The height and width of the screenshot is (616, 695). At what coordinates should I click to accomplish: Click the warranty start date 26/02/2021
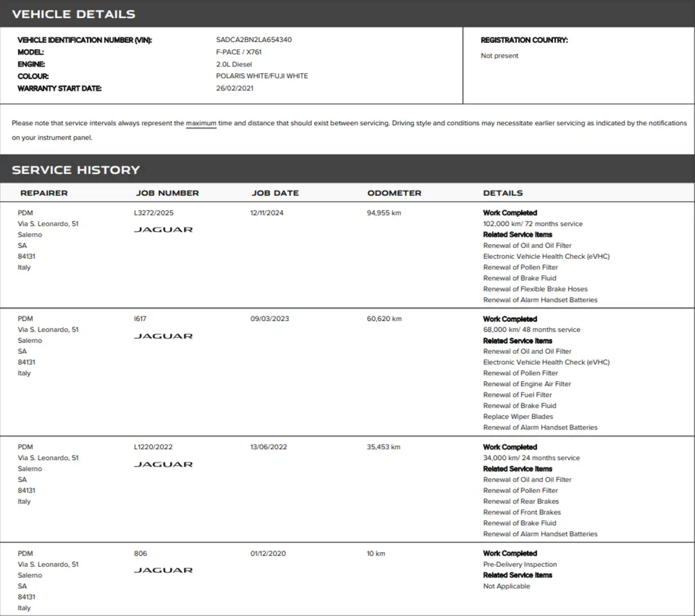click(x=235, y=88)
